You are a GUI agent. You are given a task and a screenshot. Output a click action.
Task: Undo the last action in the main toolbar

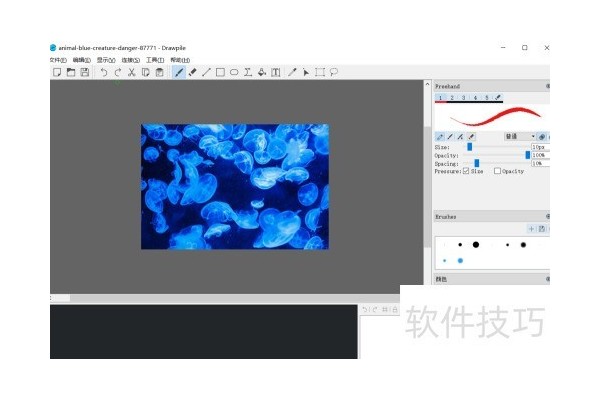(x=103, y=72)
